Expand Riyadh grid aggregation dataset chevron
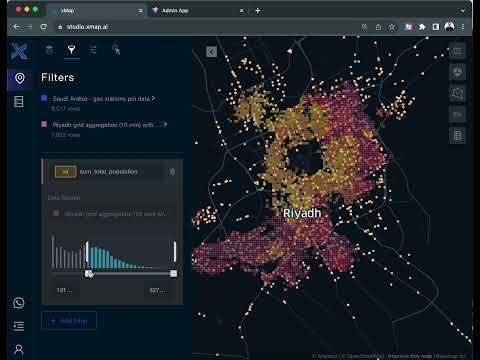The width and height of the screenshot is (480, 360). [x=165, y=124]
